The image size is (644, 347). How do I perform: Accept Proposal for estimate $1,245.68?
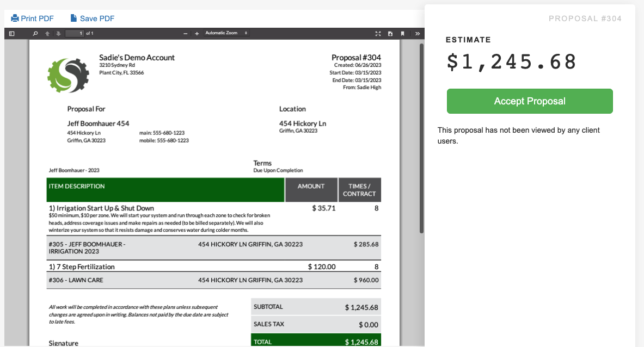tap(529, 101)
